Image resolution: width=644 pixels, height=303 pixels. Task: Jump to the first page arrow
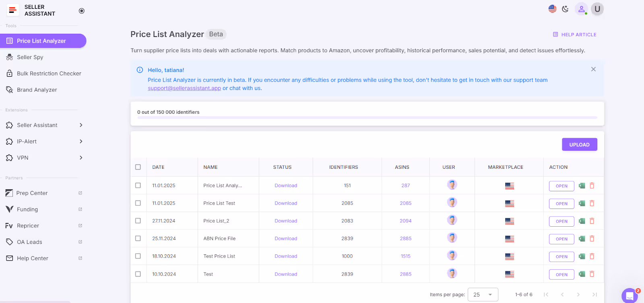(546, 295)
